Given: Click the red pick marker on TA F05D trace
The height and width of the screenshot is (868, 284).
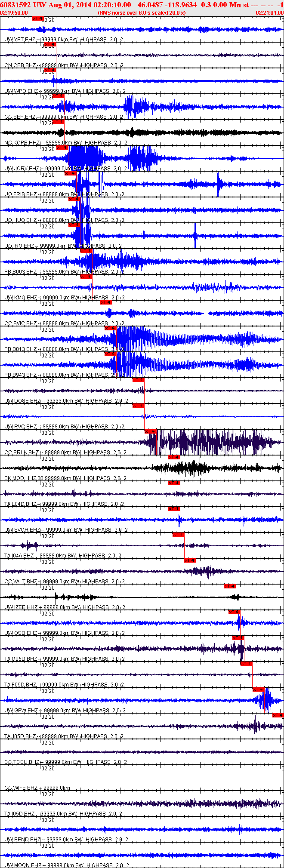Looking at the screenshot, I should tap(246, 664).
